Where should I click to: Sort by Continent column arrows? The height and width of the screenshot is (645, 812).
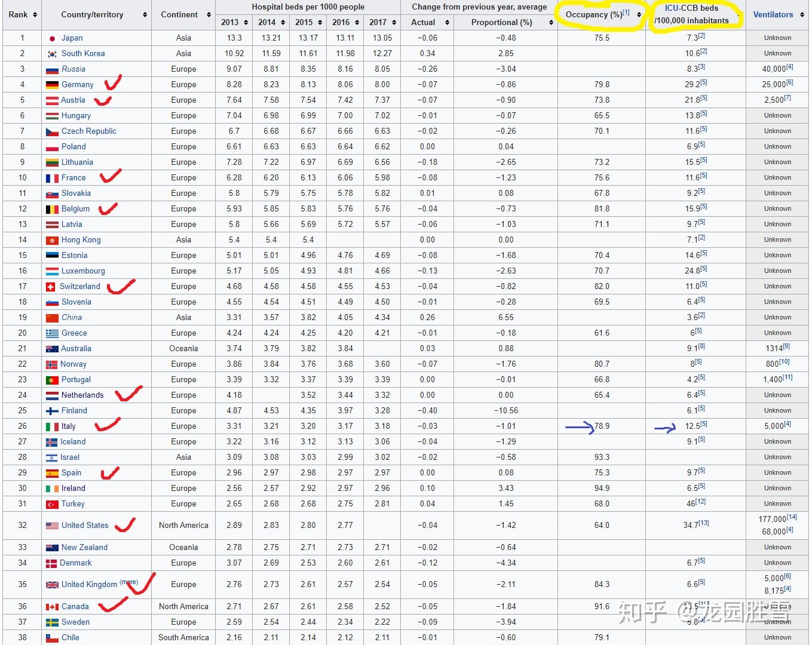(x=209, y=15)
